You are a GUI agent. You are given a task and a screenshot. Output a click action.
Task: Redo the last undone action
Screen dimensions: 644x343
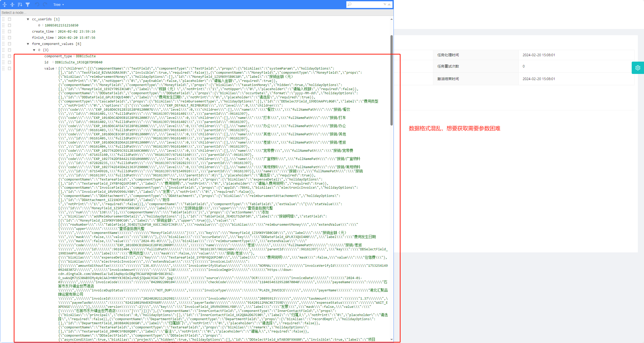click(x=45, y=5)
